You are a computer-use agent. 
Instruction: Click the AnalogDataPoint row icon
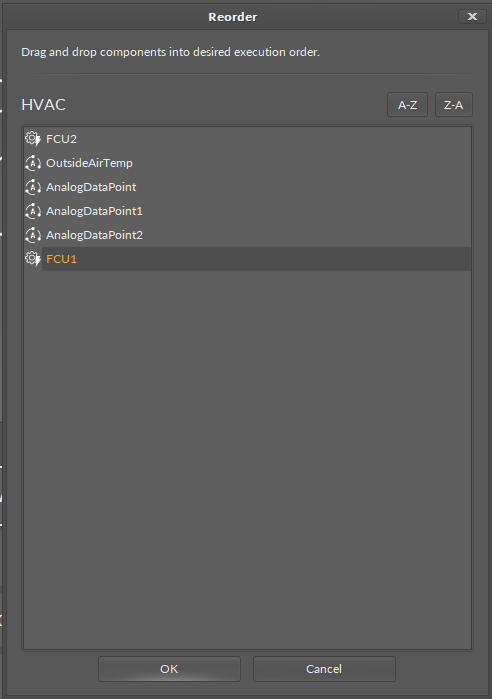pyautogui.click(x=33, y=187)
